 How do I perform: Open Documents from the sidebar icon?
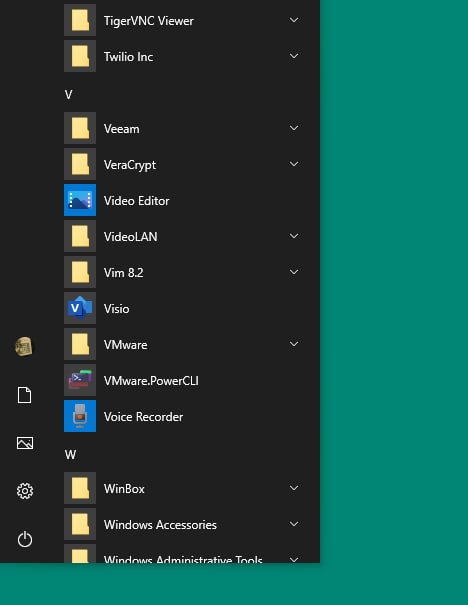tap(25, 395)
